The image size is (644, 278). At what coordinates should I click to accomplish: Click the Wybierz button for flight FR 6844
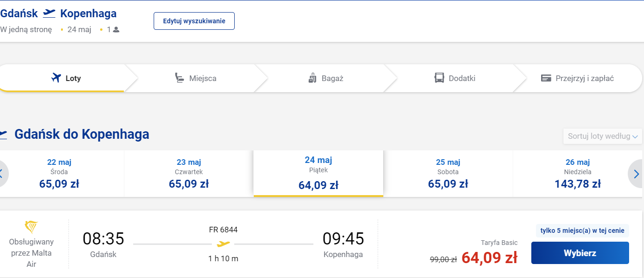coord(580,253)
